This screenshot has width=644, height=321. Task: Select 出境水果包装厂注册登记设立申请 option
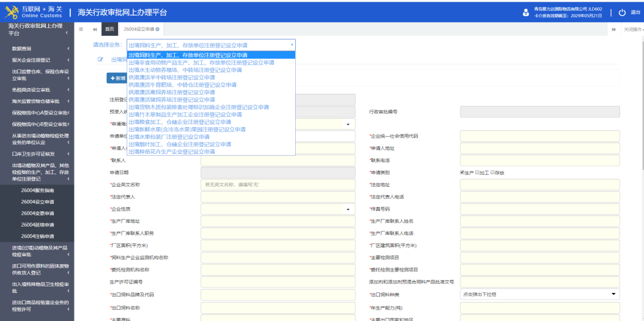210,137
